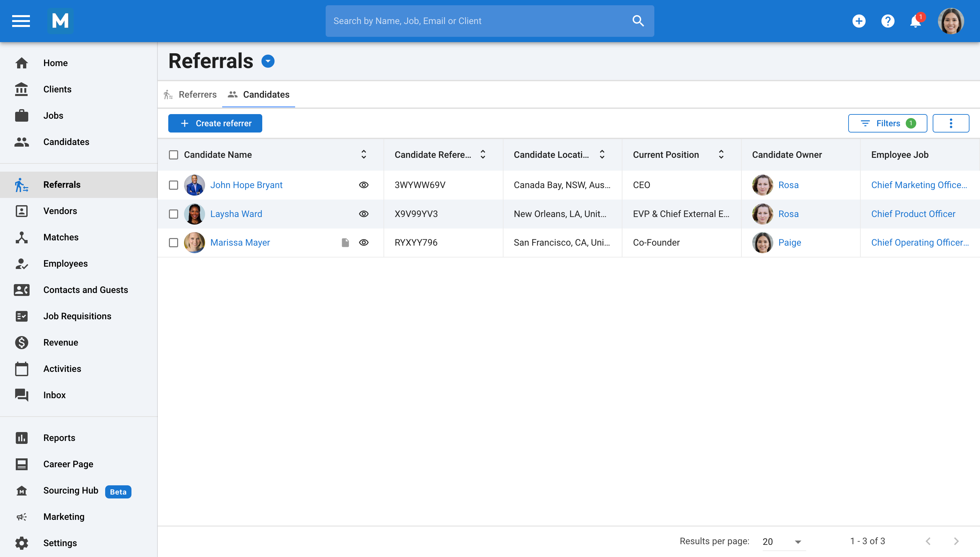This screenshot has height=557, width=980.
Task: Click the Create referrer button
Action: (x=215, y=123)
